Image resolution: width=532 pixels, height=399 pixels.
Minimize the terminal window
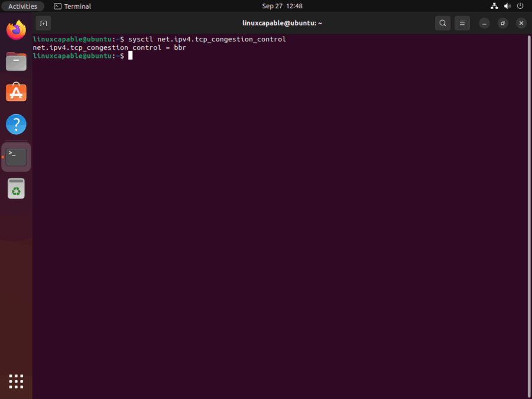(484, 23)
